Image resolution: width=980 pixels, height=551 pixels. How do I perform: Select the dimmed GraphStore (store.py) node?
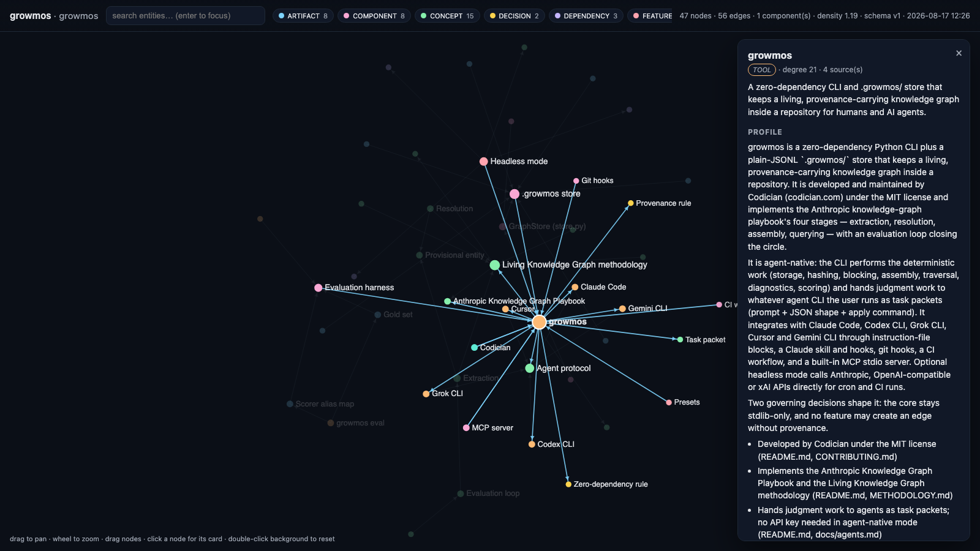(x=503, y=227)
